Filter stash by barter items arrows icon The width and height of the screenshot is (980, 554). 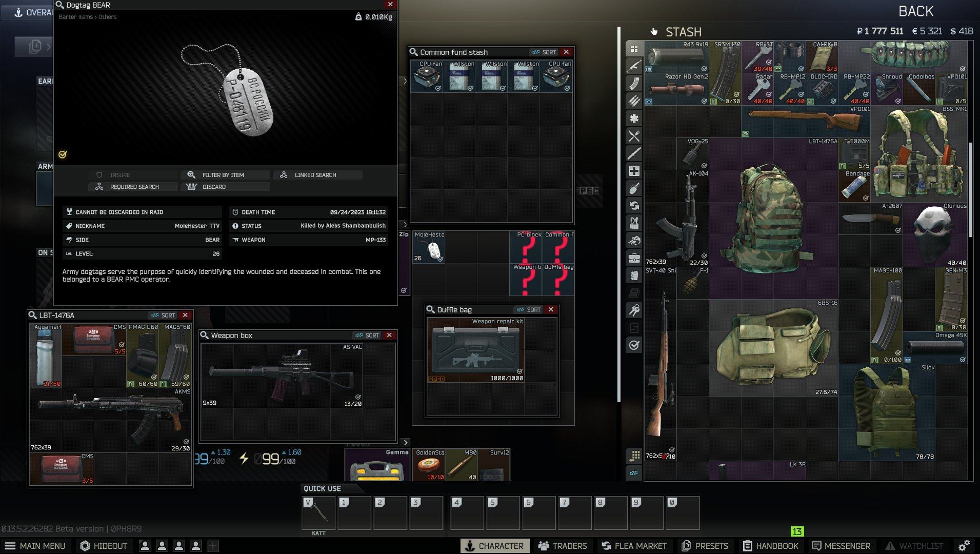click(634, 206)
